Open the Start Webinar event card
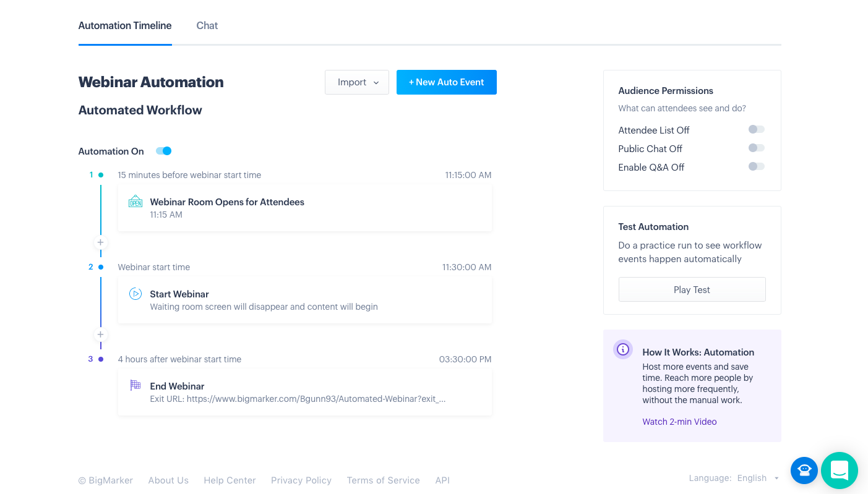 tap(305, 300)
